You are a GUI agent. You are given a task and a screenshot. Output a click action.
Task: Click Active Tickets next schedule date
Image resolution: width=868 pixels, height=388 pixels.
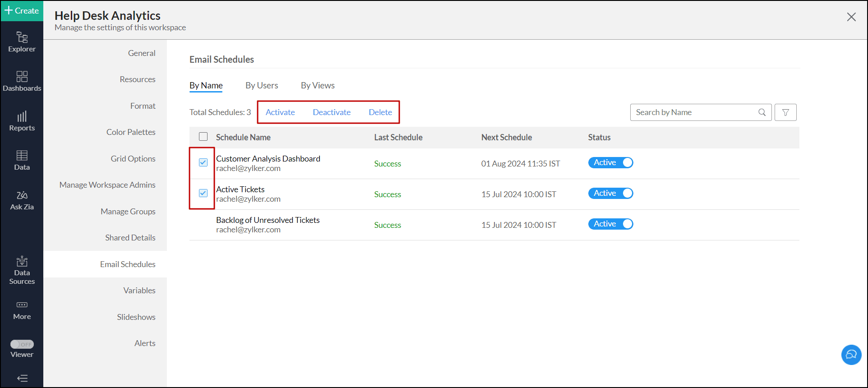coord(519,194)
